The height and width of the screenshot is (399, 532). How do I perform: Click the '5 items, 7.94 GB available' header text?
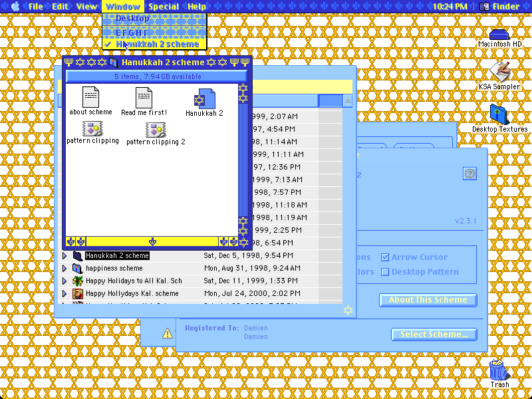(158, 76)
